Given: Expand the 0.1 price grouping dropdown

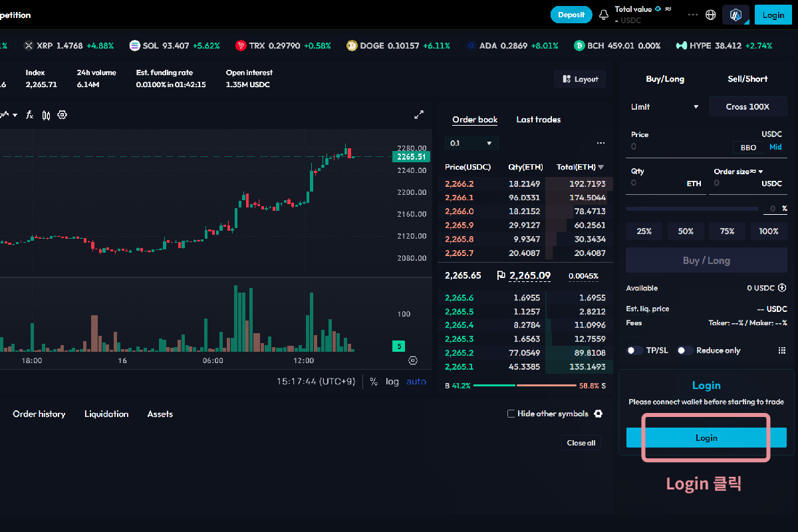Looking at the screenshot, I should point(471,143).
